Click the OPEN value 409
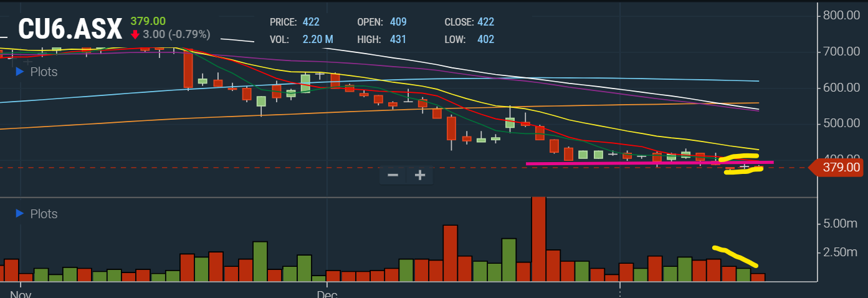The image size is (868, 298). point(398,22)
